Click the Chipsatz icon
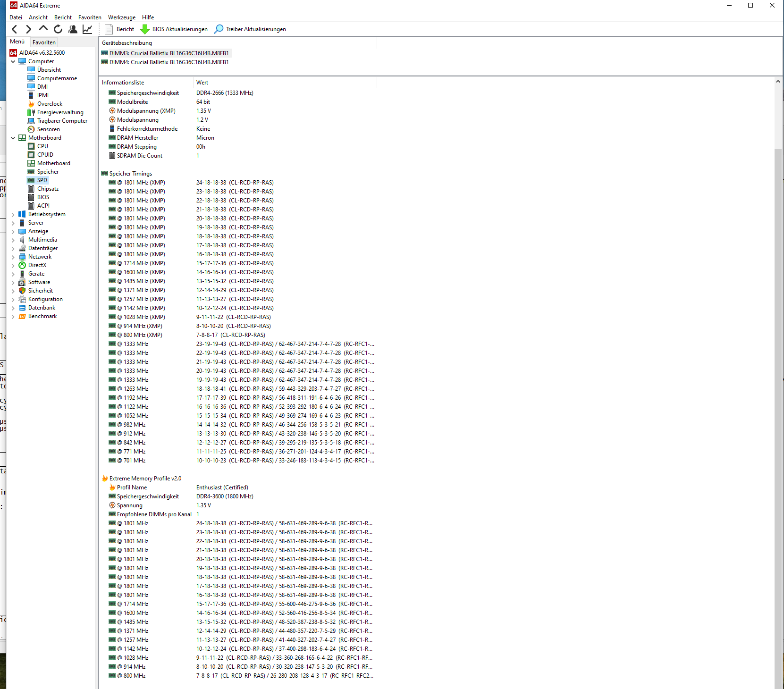 tap(31, 189)
